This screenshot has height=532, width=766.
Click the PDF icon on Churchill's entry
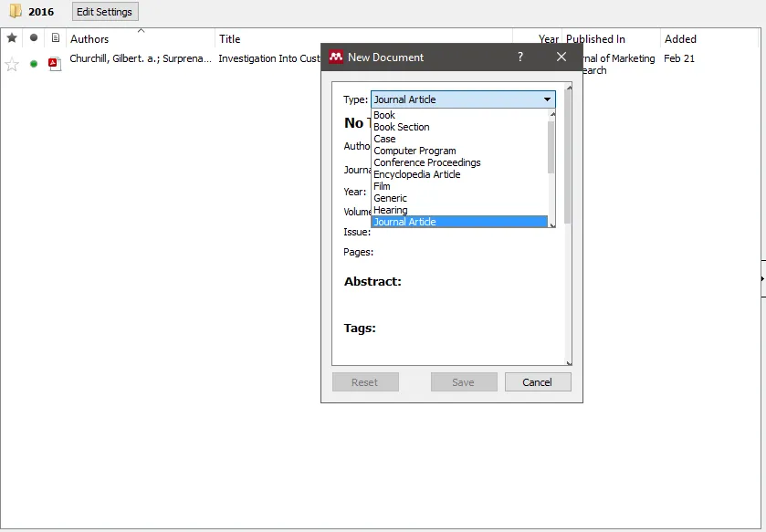coord(54,64)
